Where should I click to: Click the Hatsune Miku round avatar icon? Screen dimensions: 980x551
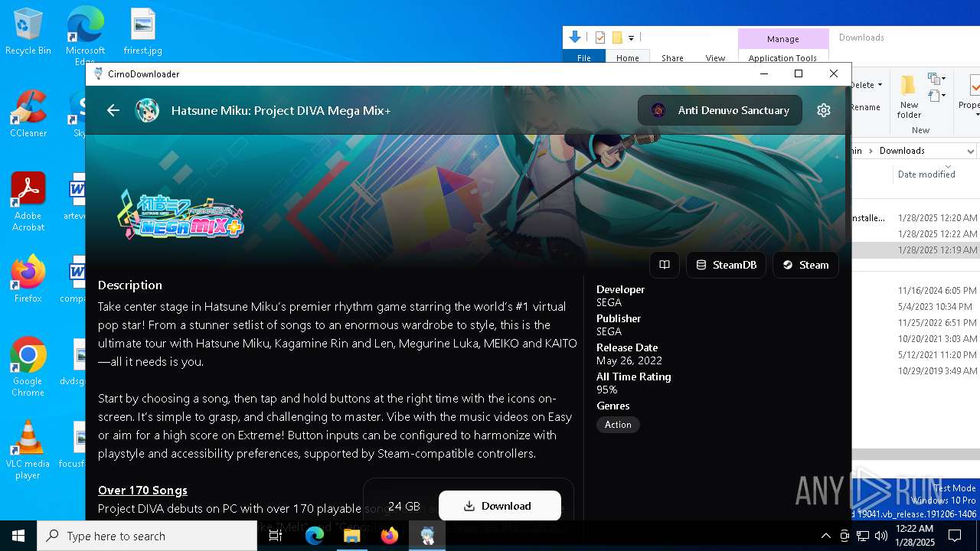tap(147, 110)
